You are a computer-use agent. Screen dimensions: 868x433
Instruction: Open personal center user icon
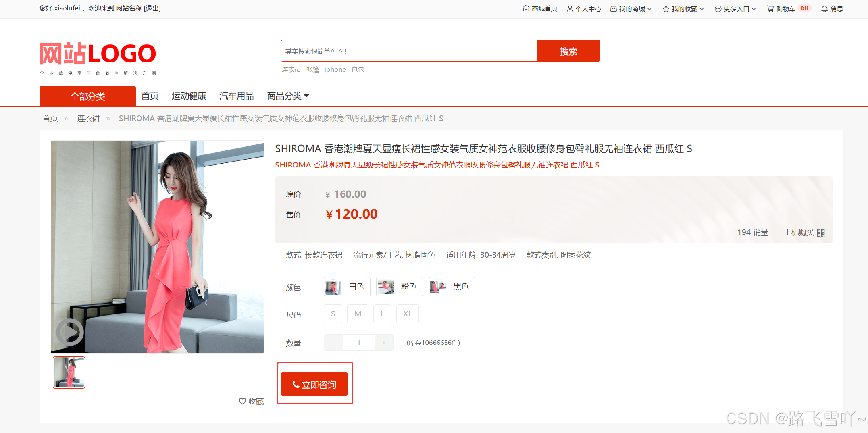pyautogui.click(x=570, y=8)
